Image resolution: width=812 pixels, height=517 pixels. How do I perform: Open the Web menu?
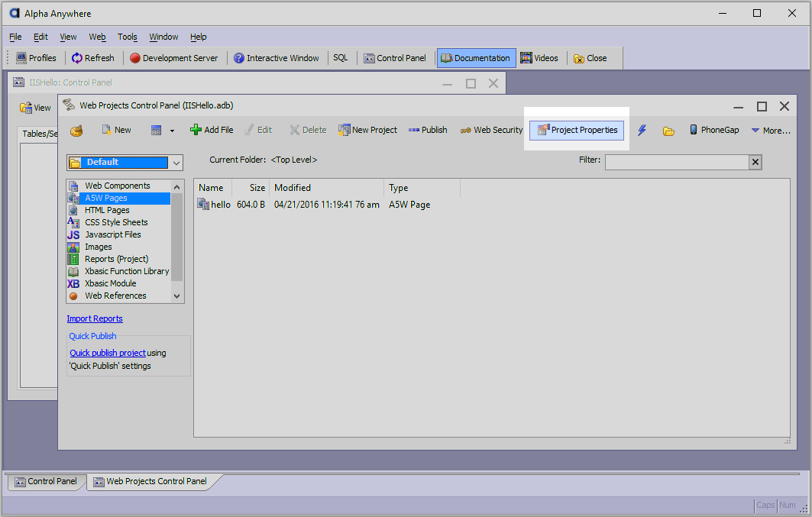coord(97,37)
